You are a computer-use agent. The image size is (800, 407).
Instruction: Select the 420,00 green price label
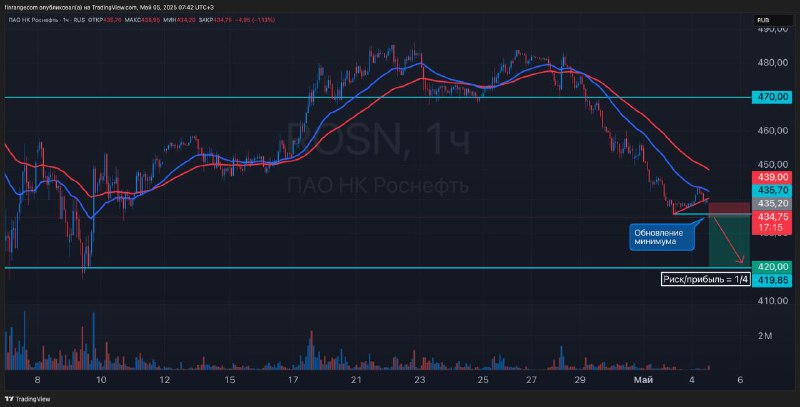coord(771,267)
